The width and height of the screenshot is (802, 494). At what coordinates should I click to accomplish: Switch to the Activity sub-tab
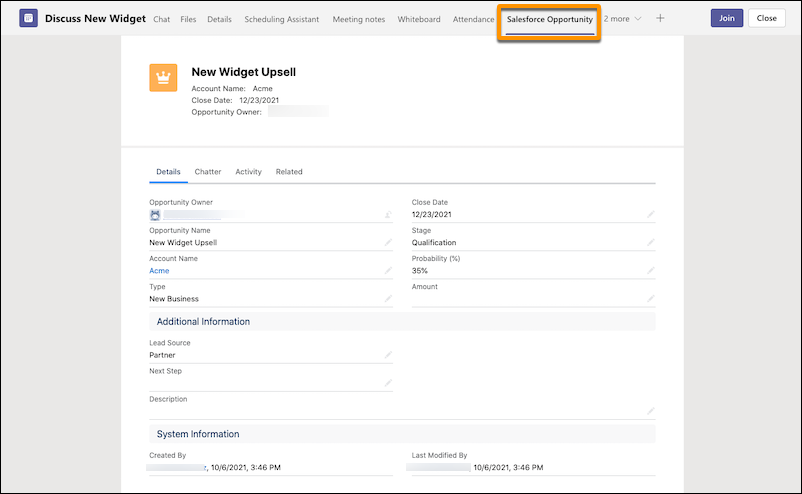pos(249,172)
